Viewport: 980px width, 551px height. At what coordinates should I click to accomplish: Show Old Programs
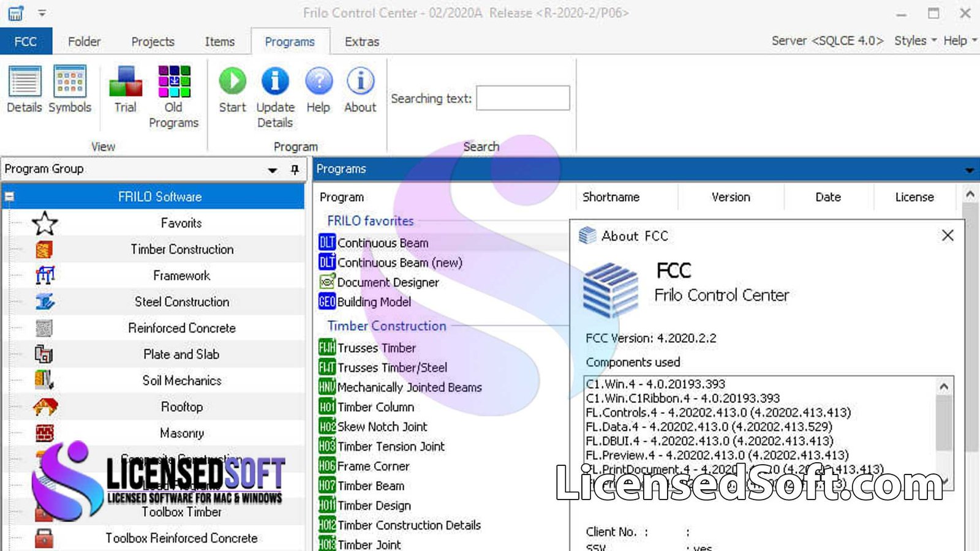tap(174, 97)
